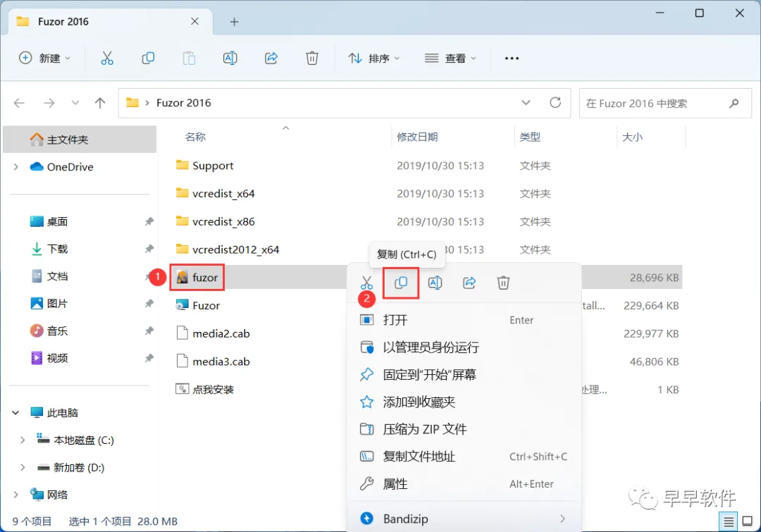Sort by 类型 column header
The width and height of the screenshot is (761, 532).
point(529,137)
